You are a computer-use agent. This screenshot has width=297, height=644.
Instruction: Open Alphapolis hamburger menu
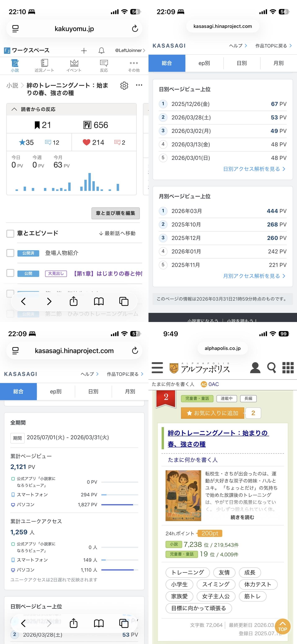coord(157,367)
